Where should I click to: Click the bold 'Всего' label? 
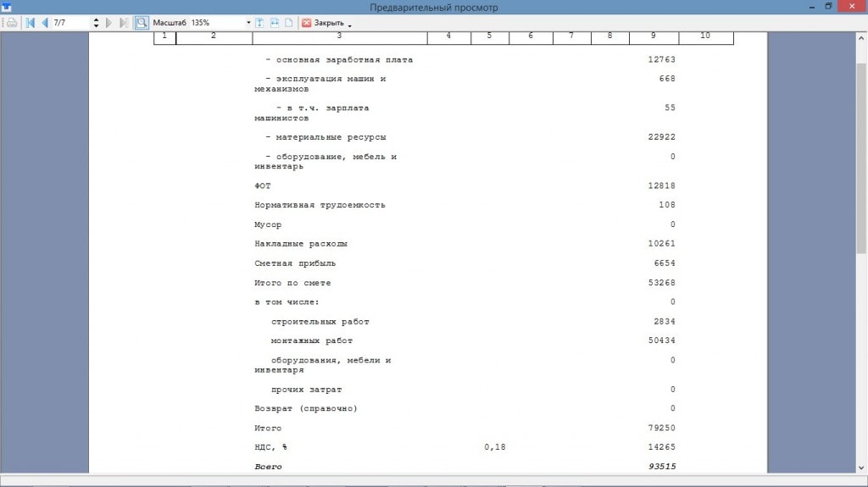point(268,467)
